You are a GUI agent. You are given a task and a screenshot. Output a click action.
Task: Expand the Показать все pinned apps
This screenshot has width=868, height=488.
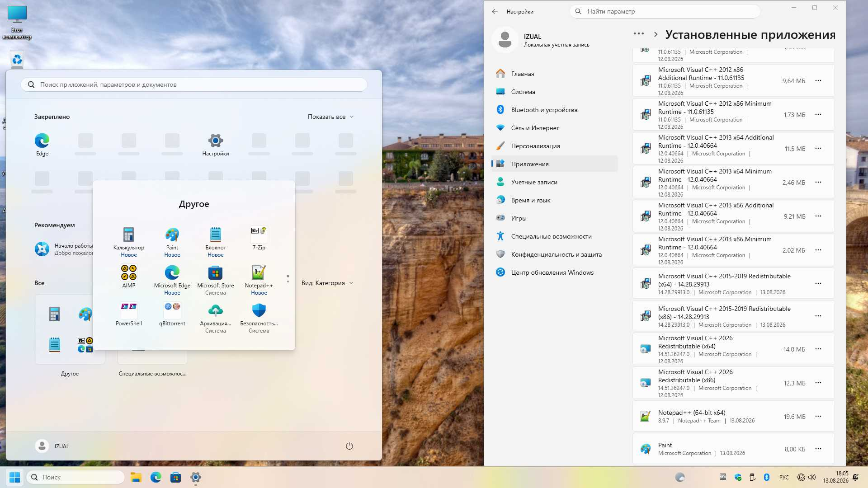[330, 117]
